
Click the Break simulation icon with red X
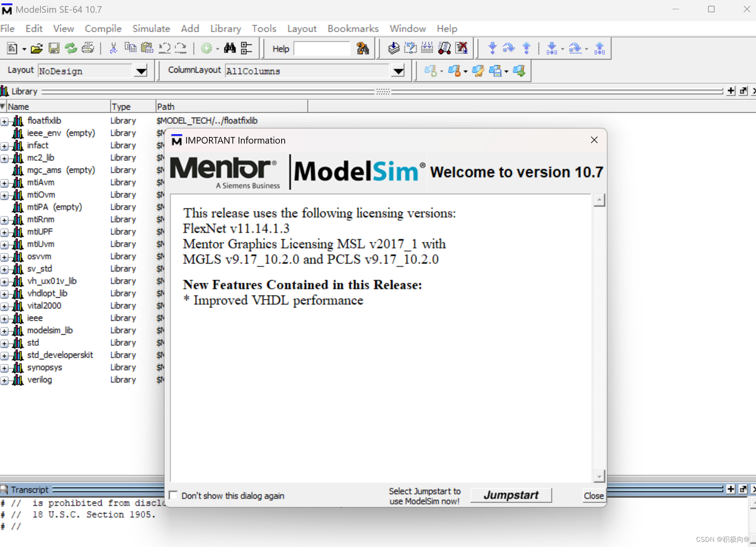(x=462, y=48)
